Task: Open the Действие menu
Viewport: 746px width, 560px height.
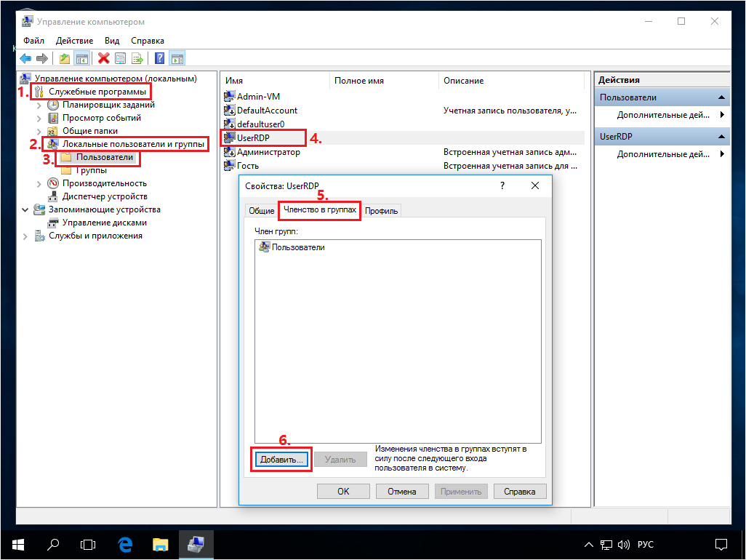Action: tap(73, 41)
